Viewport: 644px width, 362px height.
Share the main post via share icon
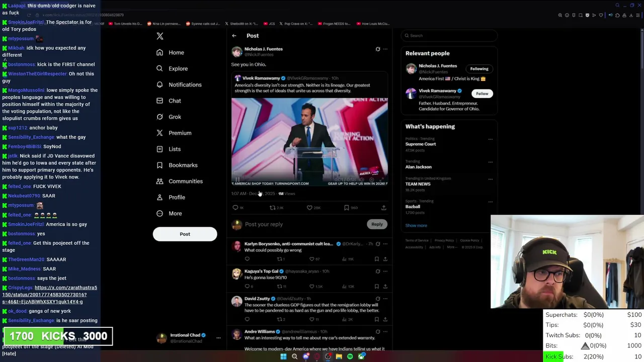point(383,208)
